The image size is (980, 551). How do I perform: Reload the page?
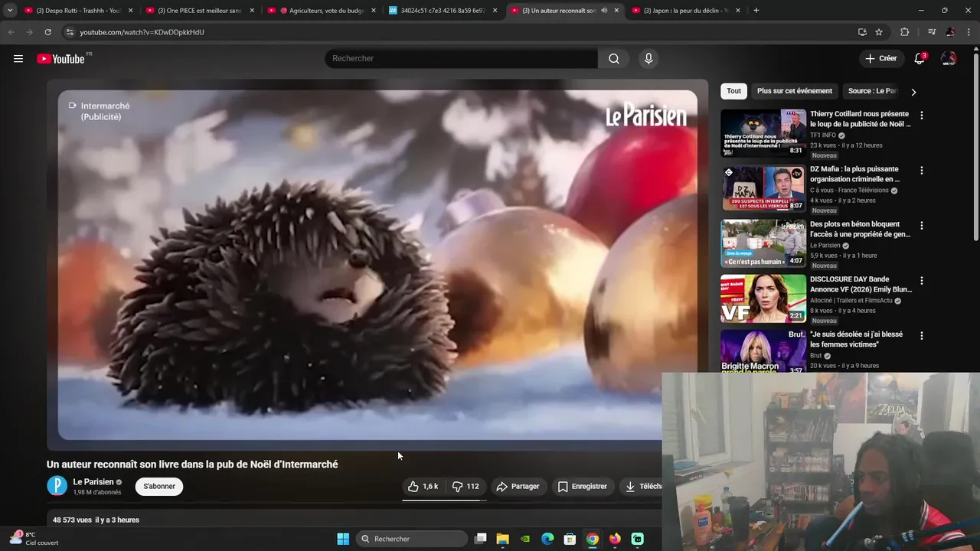47,32
